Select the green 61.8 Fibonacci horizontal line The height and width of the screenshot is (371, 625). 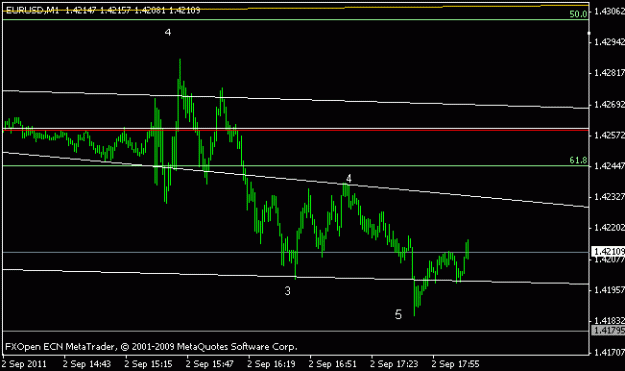click(296, 166)
